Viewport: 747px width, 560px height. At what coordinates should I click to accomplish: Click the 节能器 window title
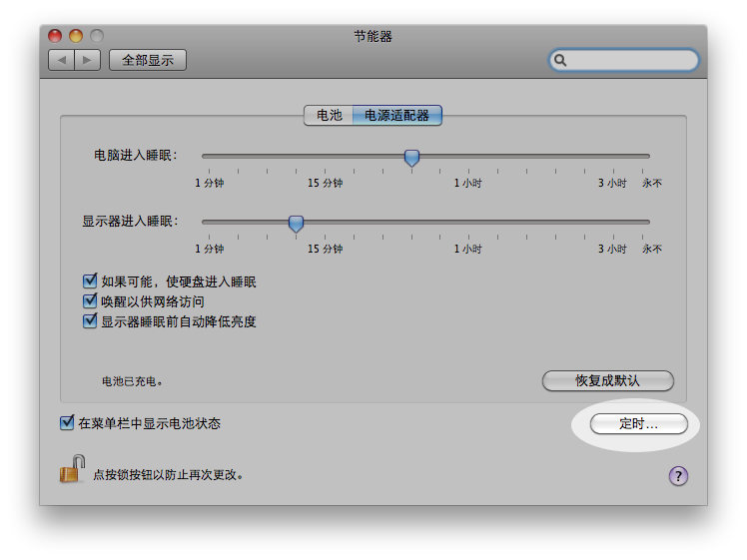click(x=373, y=36)
